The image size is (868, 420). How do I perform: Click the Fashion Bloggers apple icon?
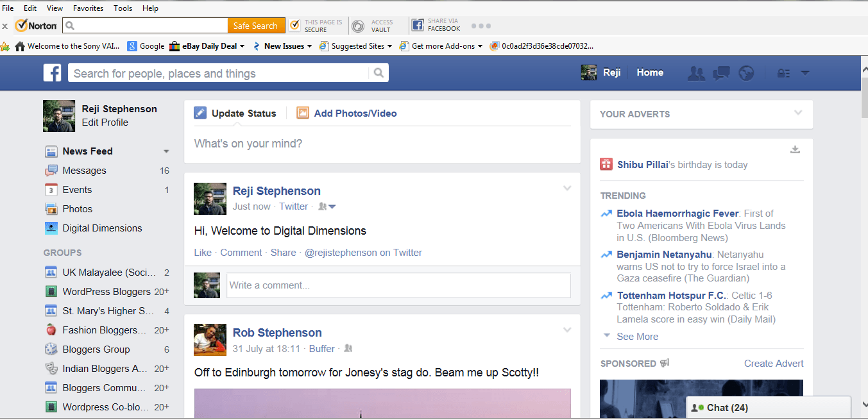(51, 330)
